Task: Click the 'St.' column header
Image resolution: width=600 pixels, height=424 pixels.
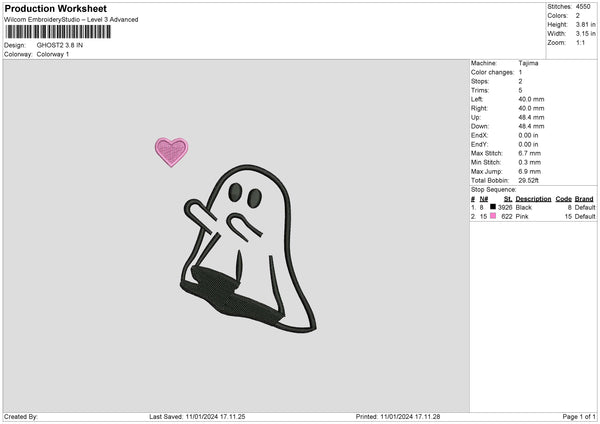Action: (x=508, y=199)
